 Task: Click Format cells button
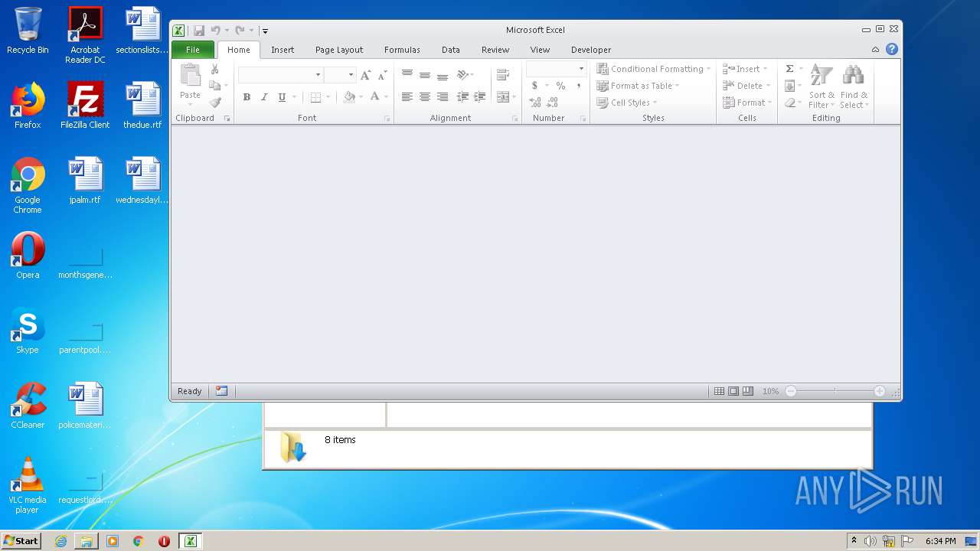747,103
